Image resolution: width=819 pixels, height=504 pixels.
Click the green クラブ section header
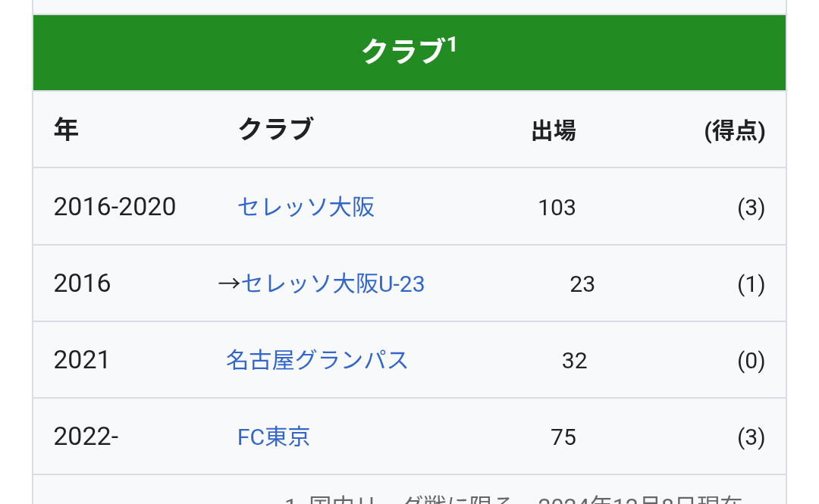point(409,52)
